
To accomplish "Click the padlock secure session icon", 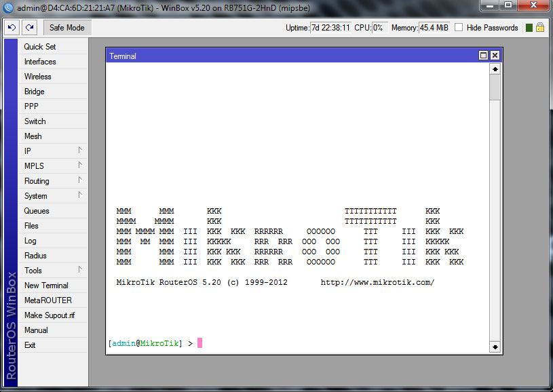I will [x=540, y=27].
